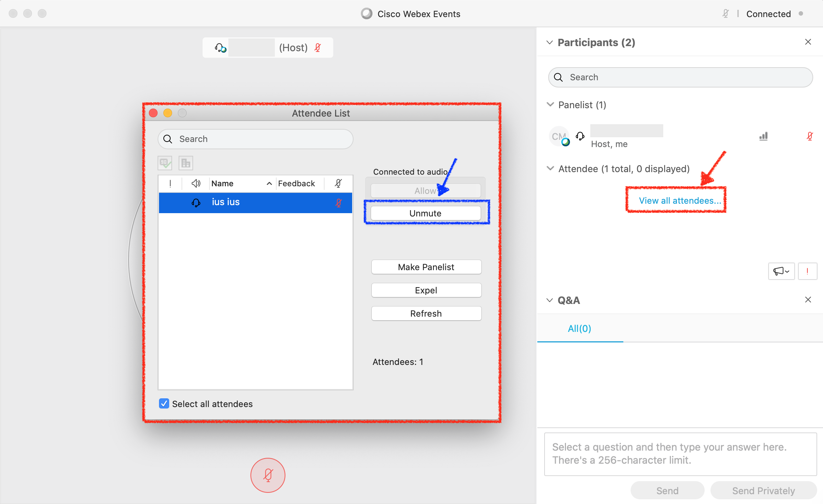Click Send button in Q&A

[667, 491]
